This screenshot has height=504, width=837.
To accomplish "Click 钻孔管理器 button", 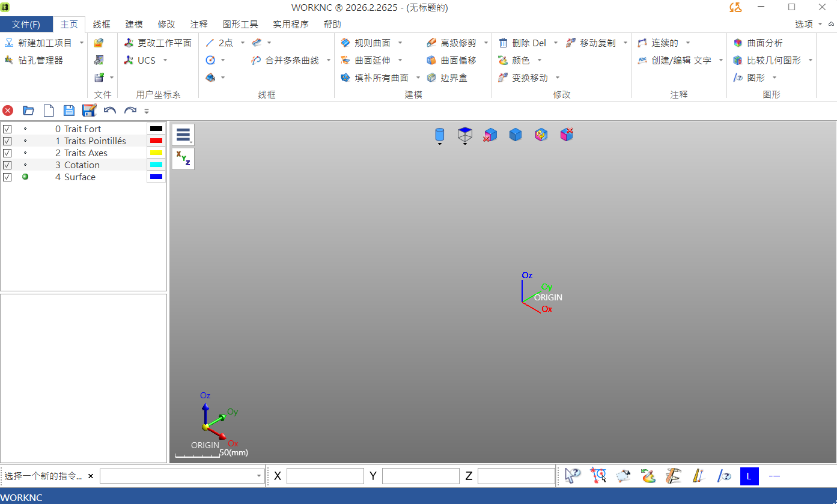I will [34, 61].
